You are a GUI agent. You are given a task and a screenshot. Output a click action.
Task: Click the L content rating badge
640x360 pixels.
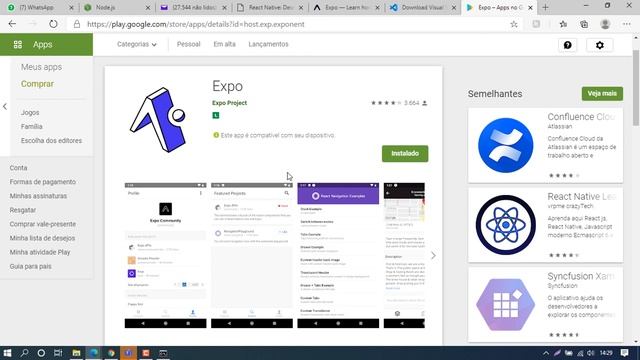pyautogui.click(x=216, y=116)
